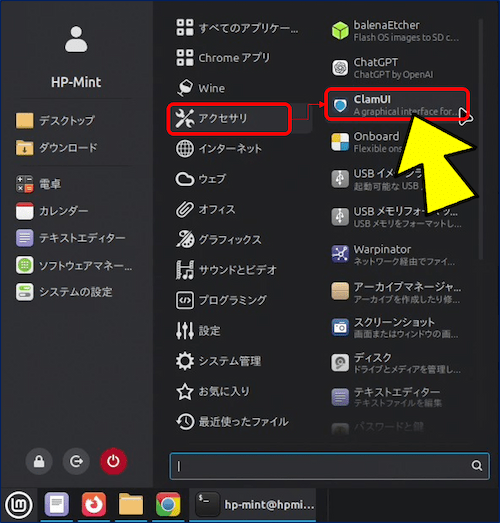
Task: Select the アクセサリ category
Action: tap(229, 119)
